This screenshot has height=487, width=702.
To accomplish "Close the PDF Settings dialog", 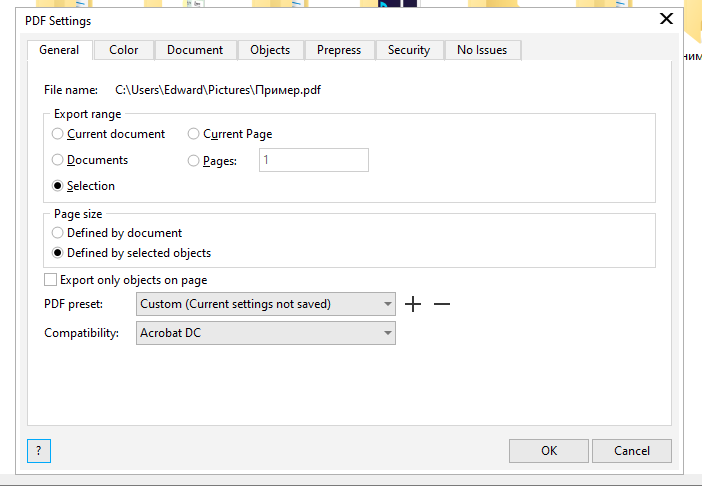I will click(666, 19).
